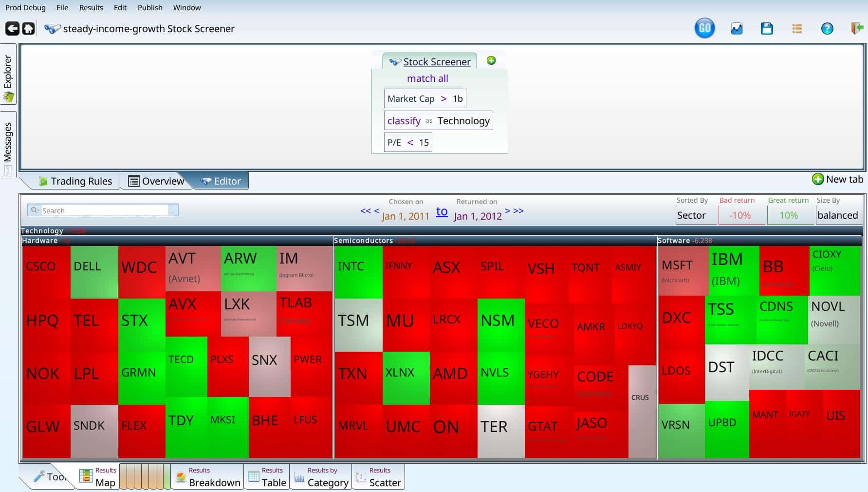Click the 'to' date range link

tap(442, 211)
